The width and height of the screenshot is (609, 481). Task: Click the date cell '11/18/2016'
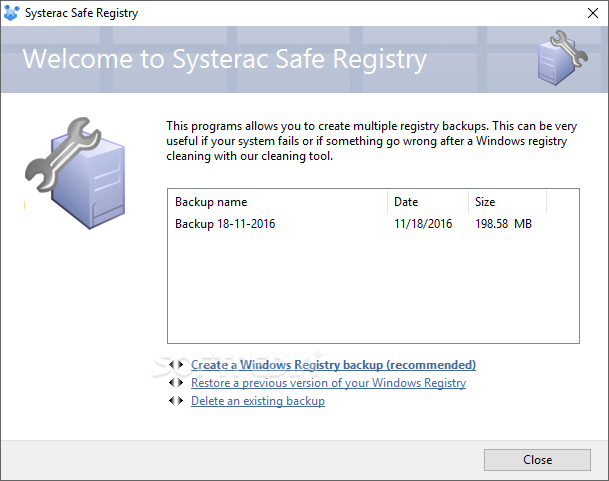coord(423,224)
